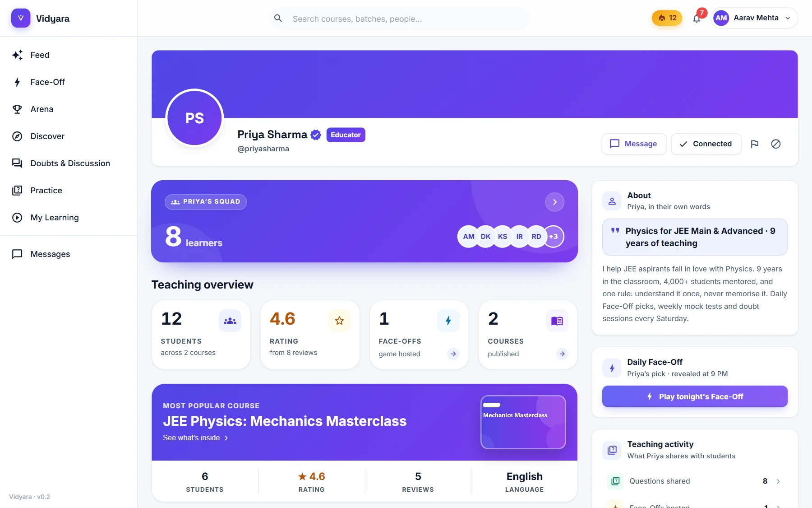Go to Feed in sidebar
Viewport: 812px width, 508px height.
69,55
